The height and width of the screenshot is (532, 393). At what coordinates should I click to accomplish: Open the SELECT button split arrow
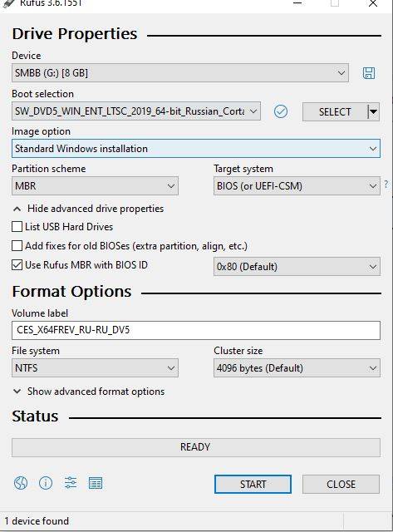pos(373,111)
